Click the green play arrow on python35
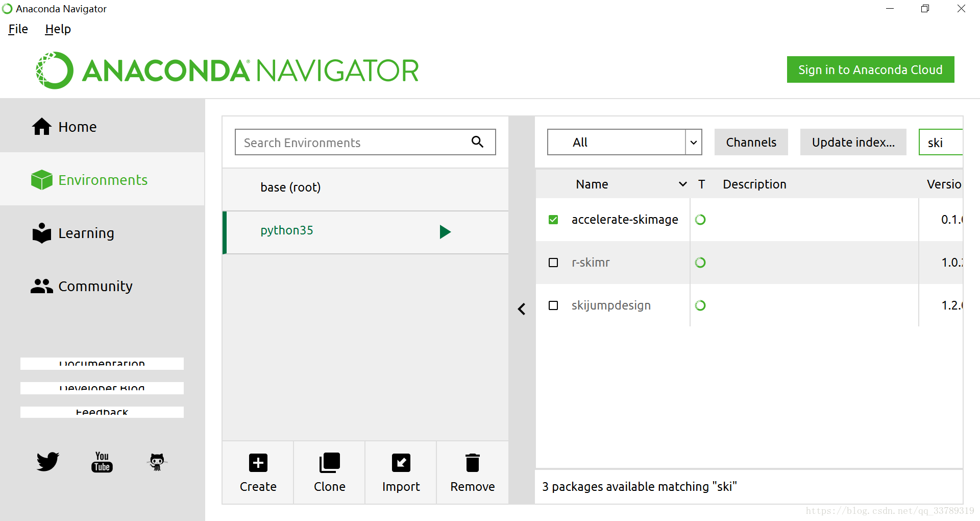The width and height of the screenshot is (980, 521). (x=445, y=232)
